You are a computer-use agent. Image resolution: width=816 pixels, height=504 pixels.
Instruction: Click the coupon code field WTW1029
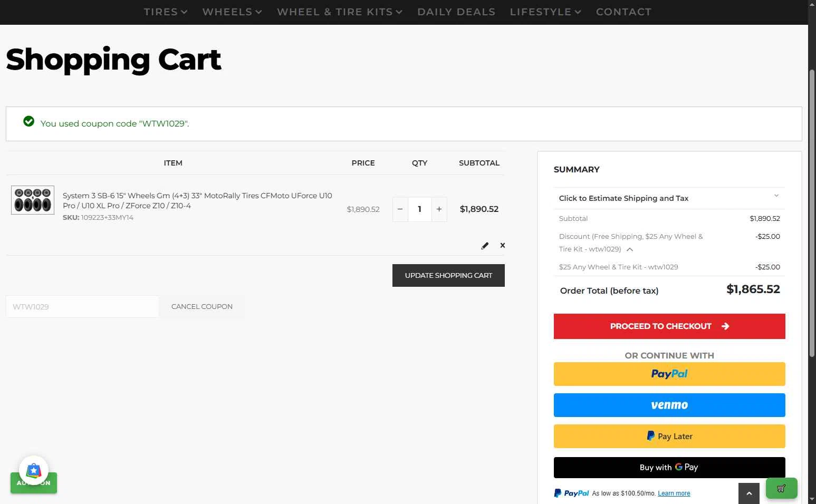[82, 306]
